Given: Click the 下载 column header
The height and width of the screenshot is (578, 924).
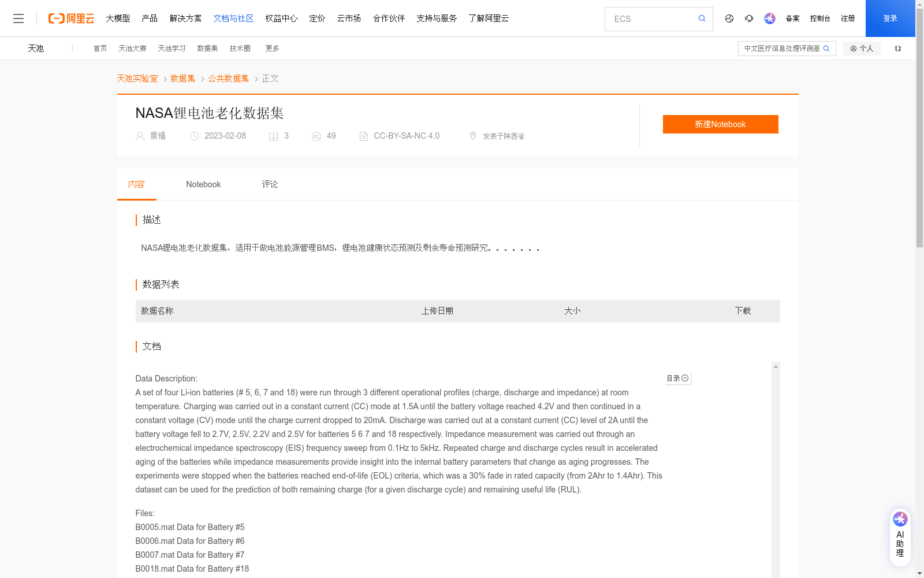Looking at the screenshot, I should coord(743,311).
